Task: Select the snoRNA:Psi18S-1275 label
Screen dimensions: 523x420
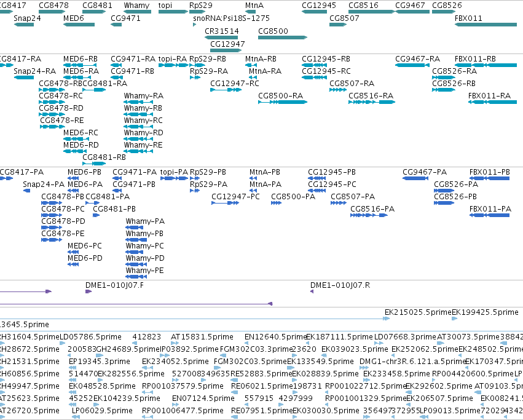Action: (231, 18)
